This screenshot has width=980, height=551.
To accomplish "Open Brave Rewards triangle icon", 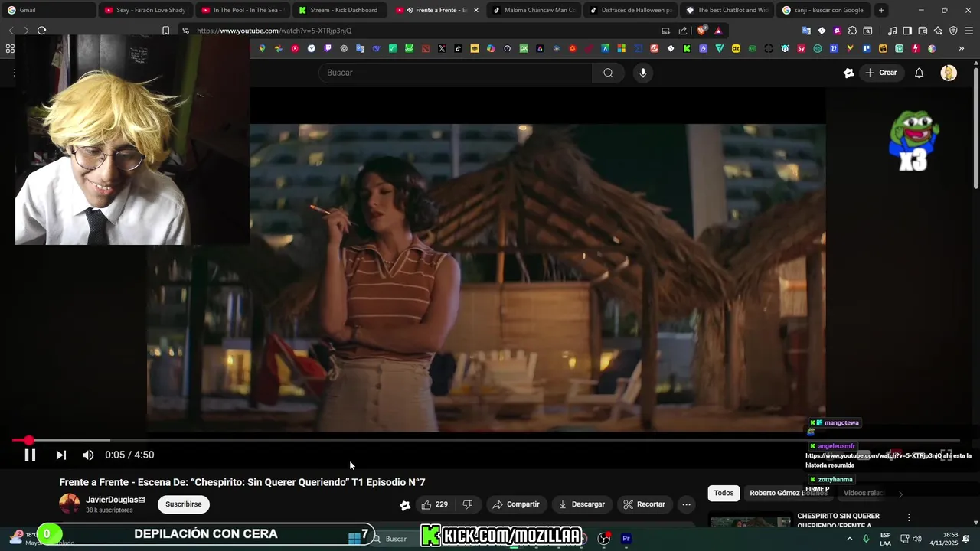I will click(718, 31).
